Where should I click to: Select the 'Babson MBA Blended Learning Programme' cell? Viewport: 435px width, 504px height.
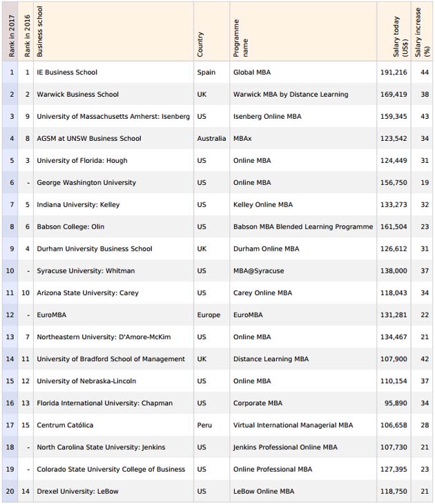coord(303,227)
